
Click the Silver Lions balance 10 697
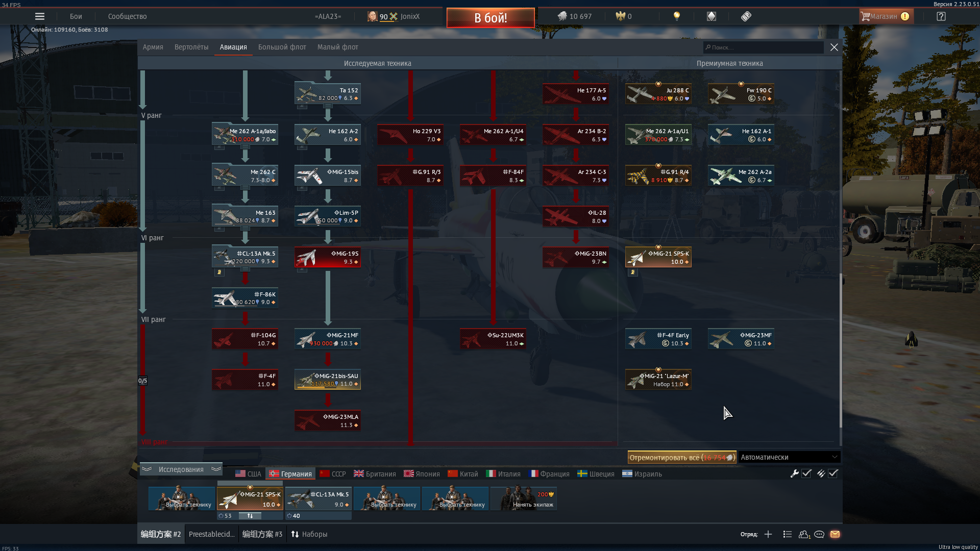pyautogui.click(x=575, y=16)
